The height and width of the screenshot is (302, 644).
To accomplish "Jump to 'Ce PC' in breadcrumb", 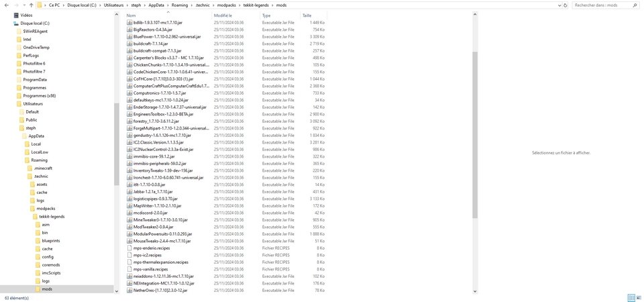I will (x=54, y=5).
